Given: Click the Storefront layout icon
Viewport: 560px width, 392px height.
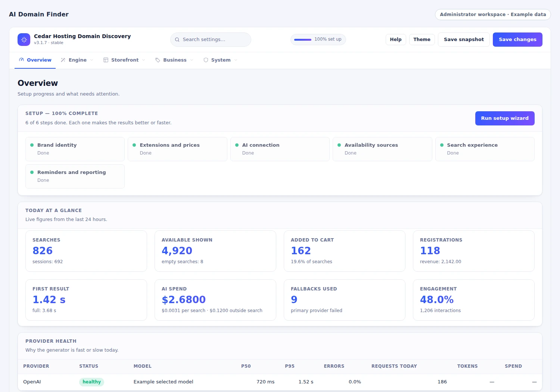Looking at the screenshot, I should tap(106, 60).
